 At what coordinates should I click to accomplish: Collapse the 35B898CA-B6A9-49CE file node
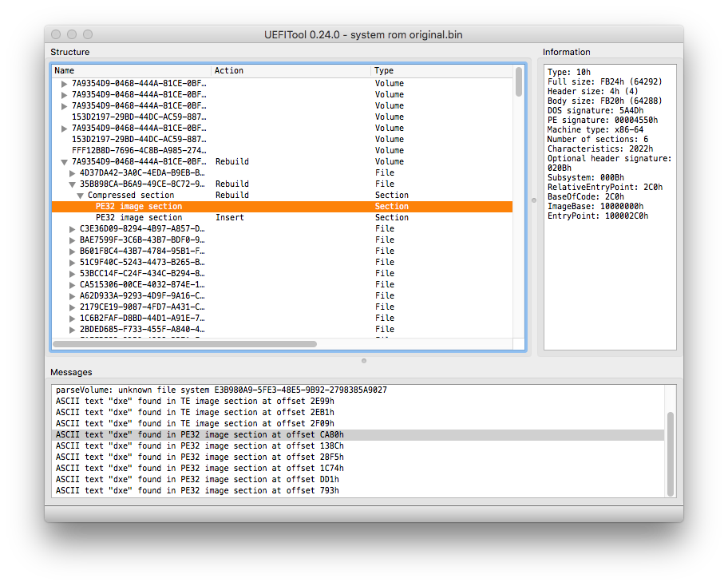pos(72,184)
